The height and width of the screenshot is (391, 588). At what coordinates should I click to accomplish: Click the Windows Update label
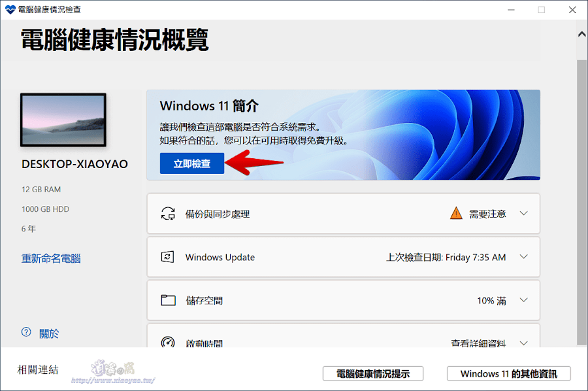(x=220, y=258)
